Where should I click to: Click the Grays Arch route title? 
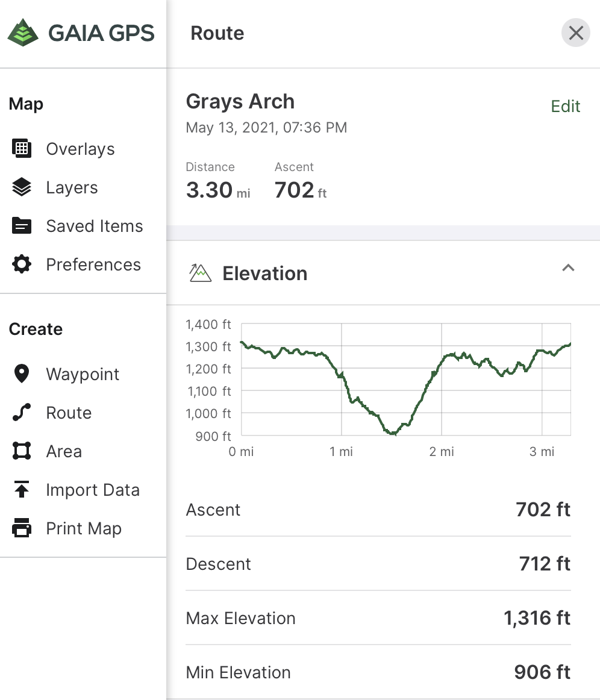coord(240,101)
